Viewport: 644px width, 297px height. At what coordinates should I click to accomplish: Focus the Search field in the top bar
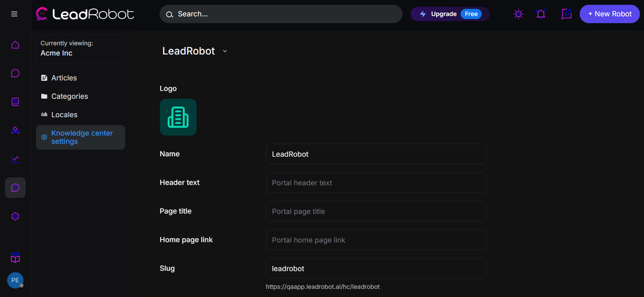click(281, 14)
